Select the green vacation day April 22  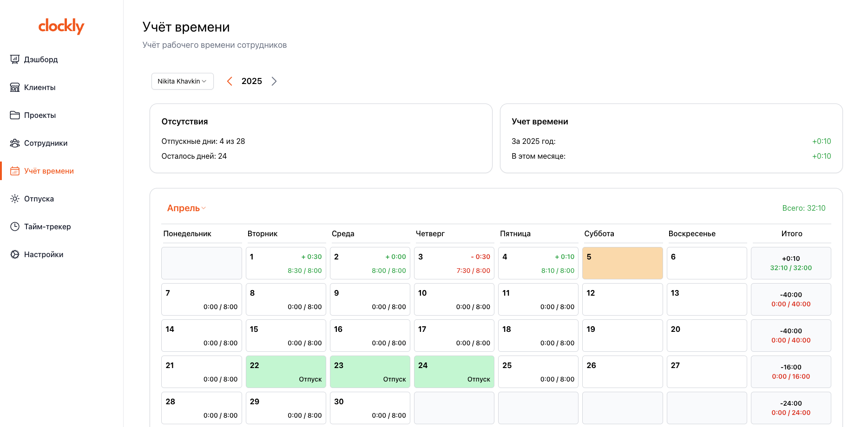coord(286,372)
